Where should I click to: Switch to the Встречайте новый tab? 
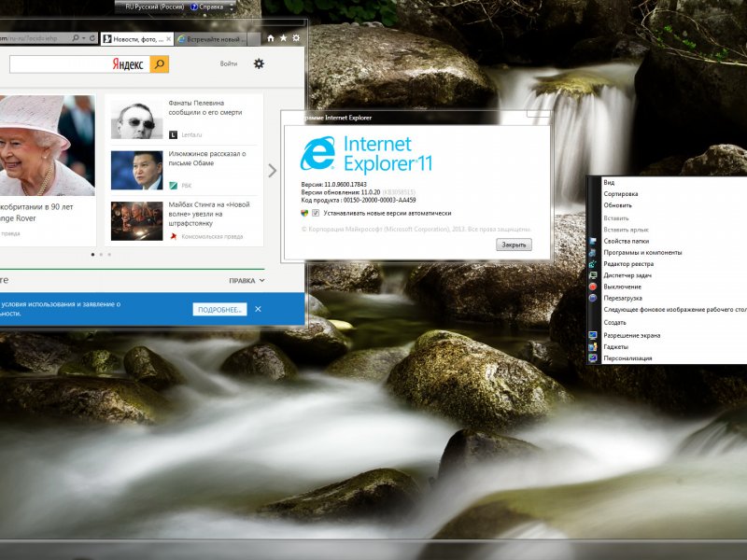[x=211, y=39]
